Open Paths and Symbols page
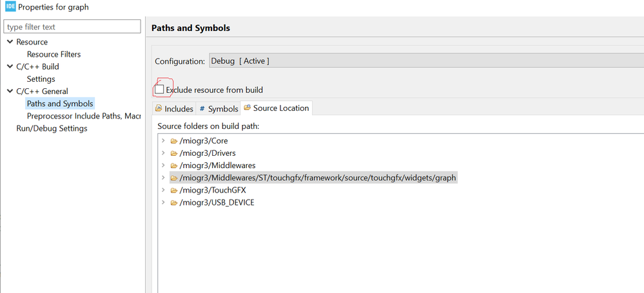 pyautogui.click(x=60, y=104)
